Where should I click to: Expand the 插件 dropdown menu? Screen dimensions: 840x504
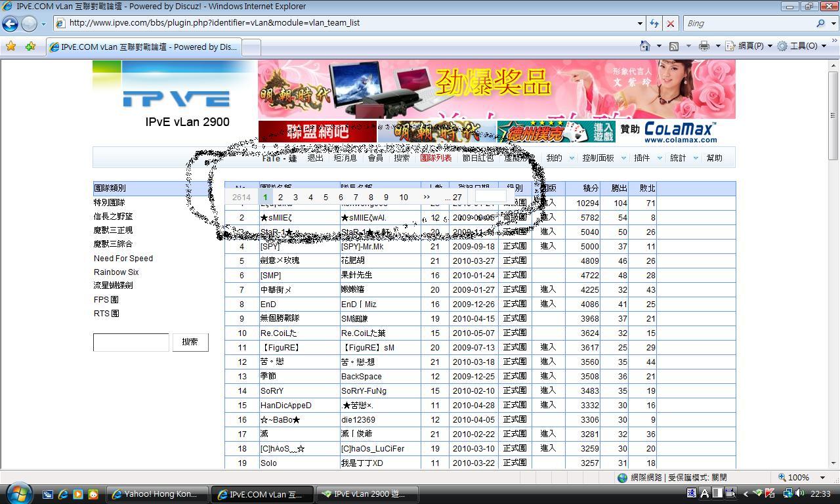[x=660, y=158]
